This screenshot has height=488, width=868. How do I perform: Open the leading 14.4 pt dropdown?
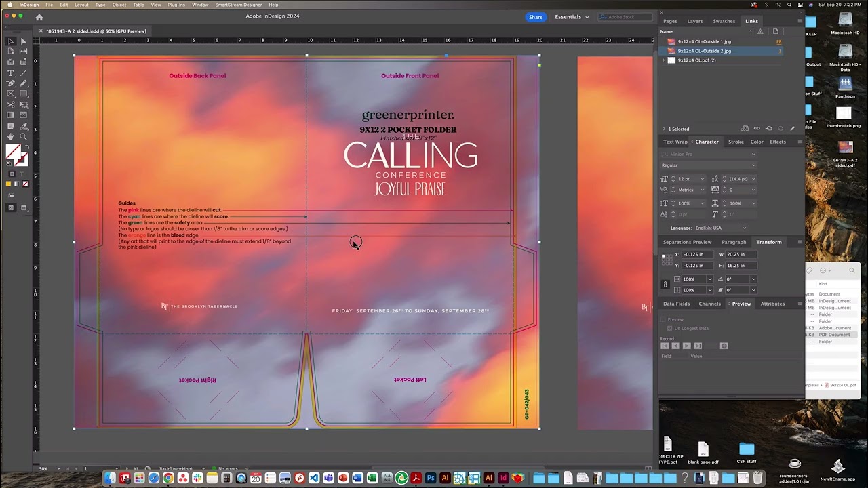coord(753,179)
